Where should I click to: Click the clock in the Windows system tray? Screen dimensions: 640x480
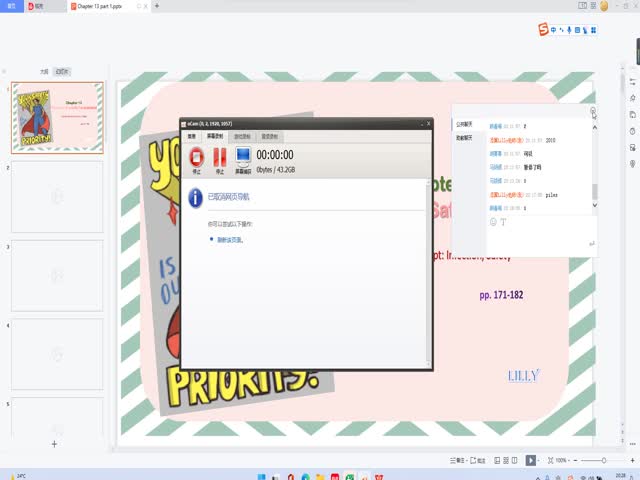click(x=621, y=476)
